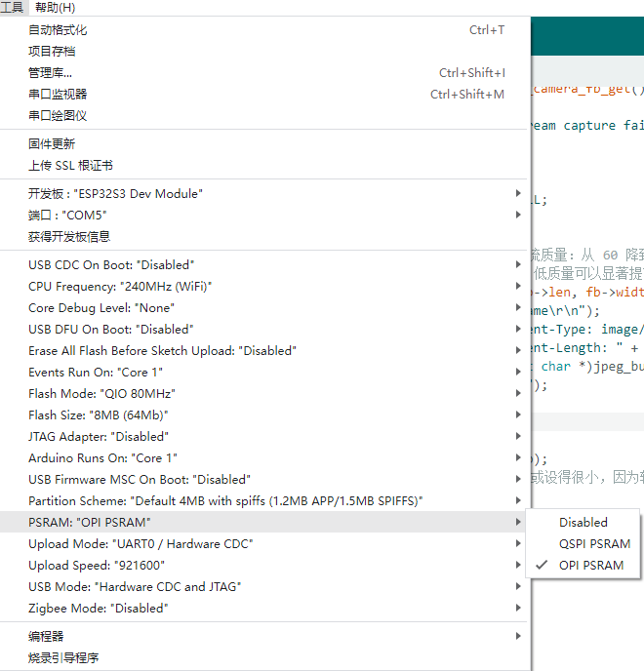The image size is (644, 671).
Task: Expand 开发板 "ESP32S3 Dev Module" submenu
Action: tap(265, 193)
